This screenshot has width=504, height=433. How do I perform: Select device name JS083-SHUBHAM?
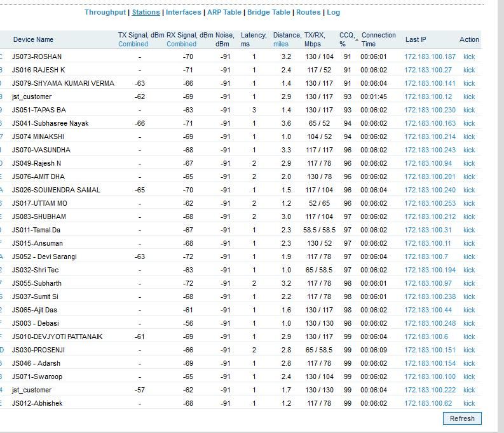(39, 216)
